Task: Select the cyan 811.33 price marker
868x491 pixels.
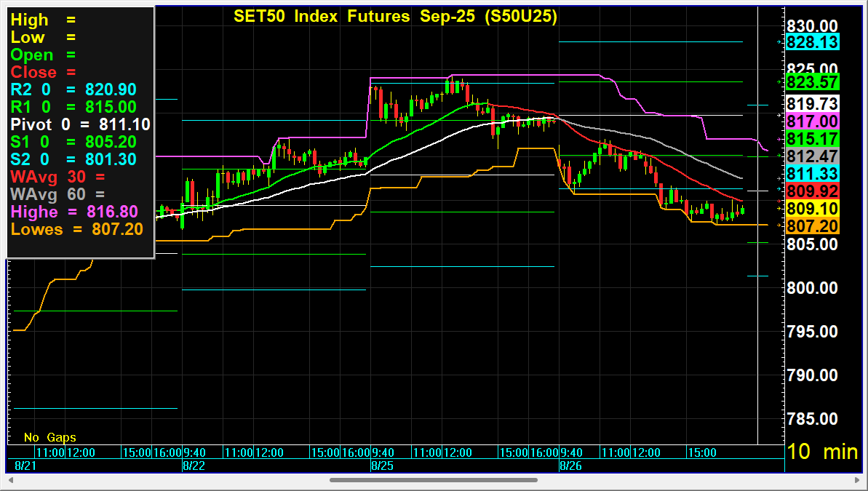Action: tap(812, 174)
